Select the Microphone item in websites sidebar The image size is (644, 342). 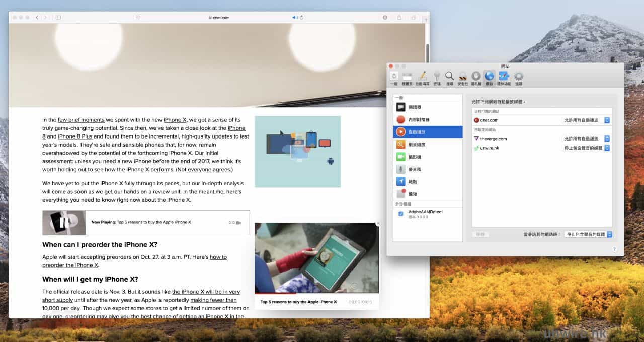click(414, 169)
